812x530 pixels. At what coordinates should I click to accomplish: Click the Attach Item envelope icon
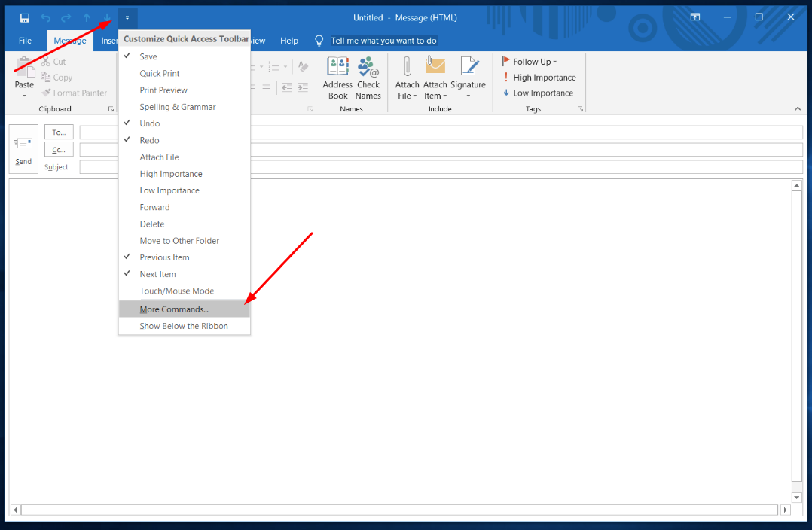pos(435,67)
